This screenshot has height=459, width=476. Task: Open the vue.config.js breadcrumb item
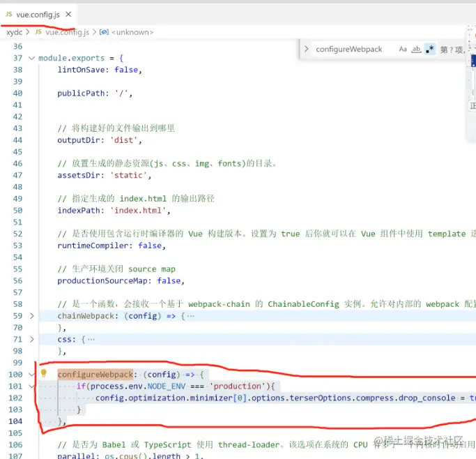pyautogui.click(x=68, y=32)
